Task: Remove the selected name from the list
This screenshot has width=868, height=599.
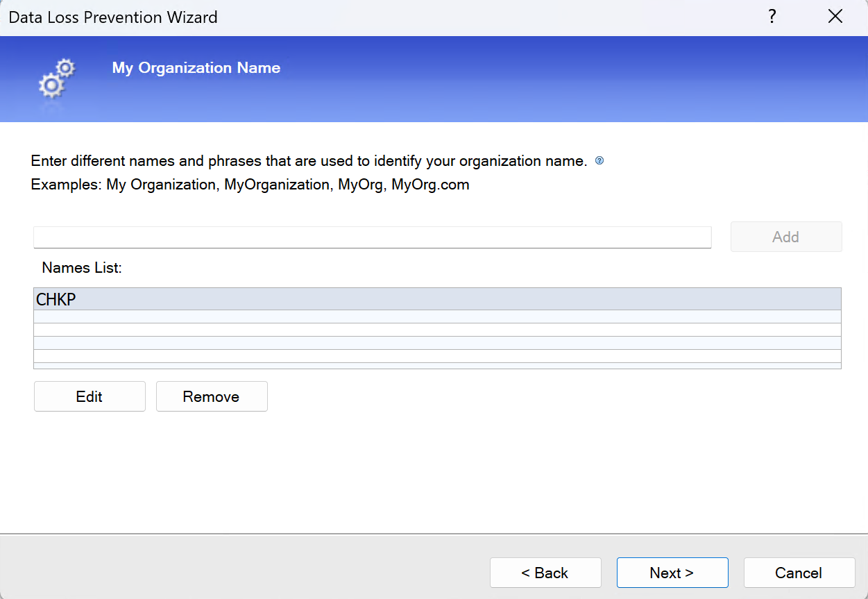Action: [212, 396]
